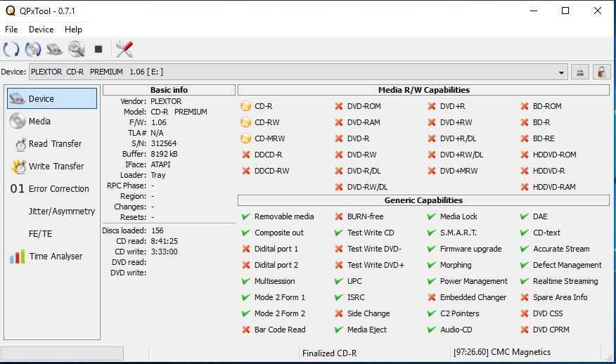Click the empty progress bar in status bar
The height and width of the screenshot is (364, 616).
[62, 353]
